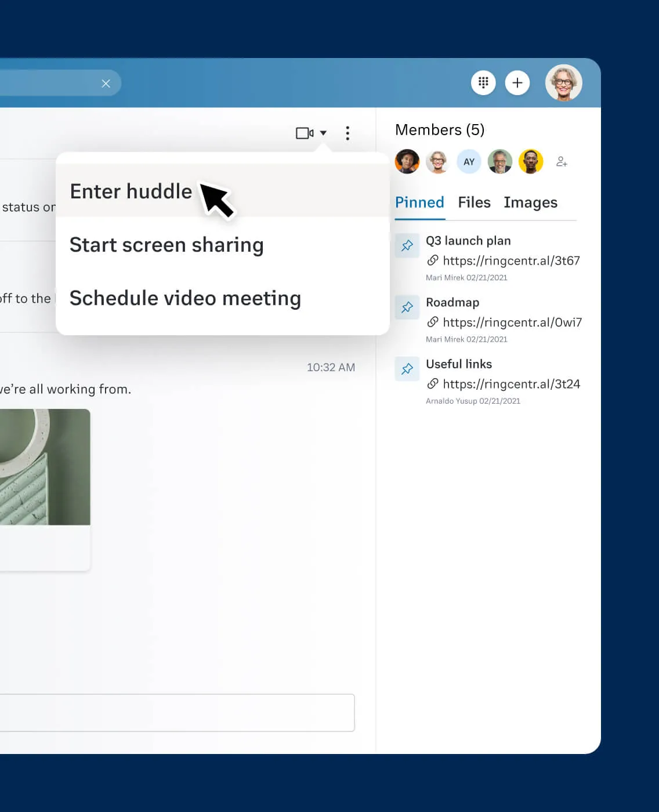Switch to the Images tab
Viewport: 659px width, 812px height.
click(x=530, y=202)
